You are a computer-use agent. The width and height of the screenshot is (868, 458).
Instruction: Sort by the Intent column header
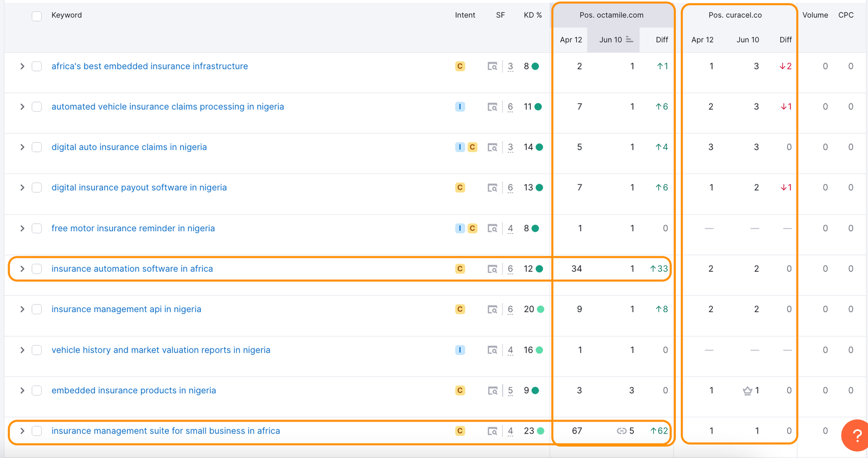click(x=465, y=15)
